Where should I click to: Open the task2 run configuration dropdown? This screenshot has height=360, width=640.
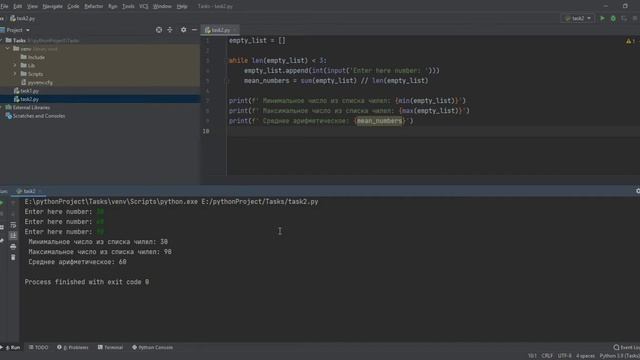click(577, 18)
